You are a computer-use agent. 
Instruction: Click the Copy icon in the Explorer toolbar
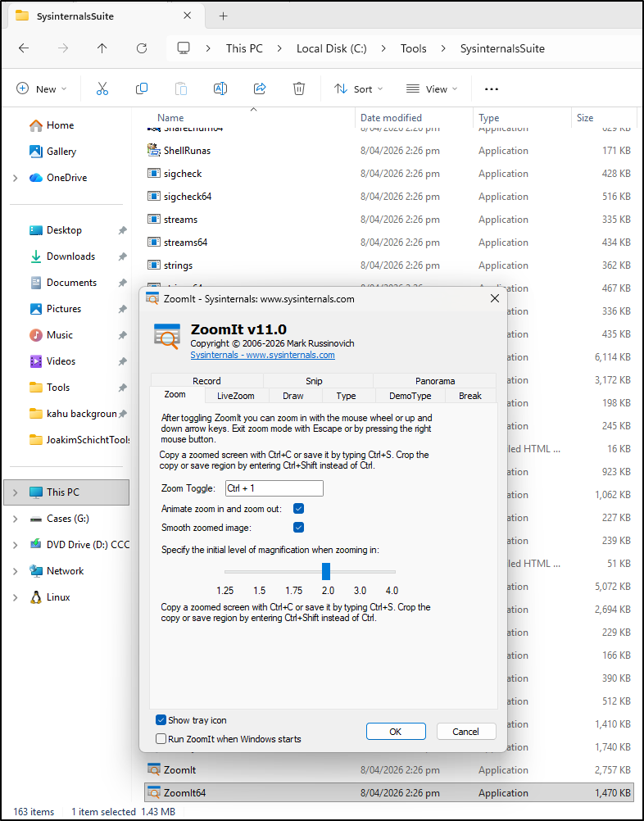tap(142, 89)
